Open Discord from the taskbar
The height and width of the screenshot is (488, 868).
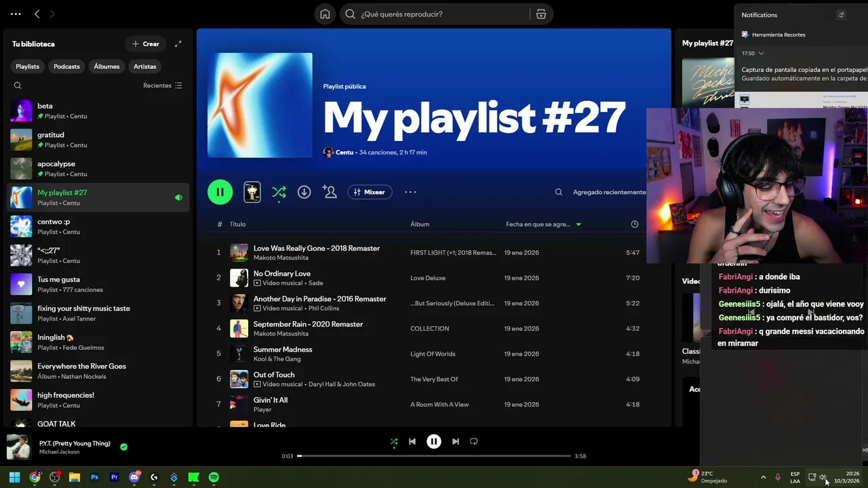134,477
